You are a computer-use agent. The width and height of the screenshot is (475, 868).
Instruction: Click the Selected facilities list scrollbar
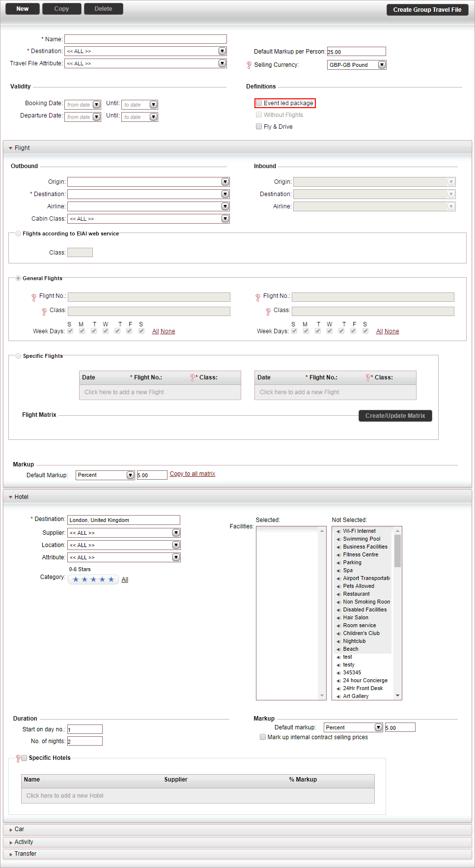click(x=322, y=613)
